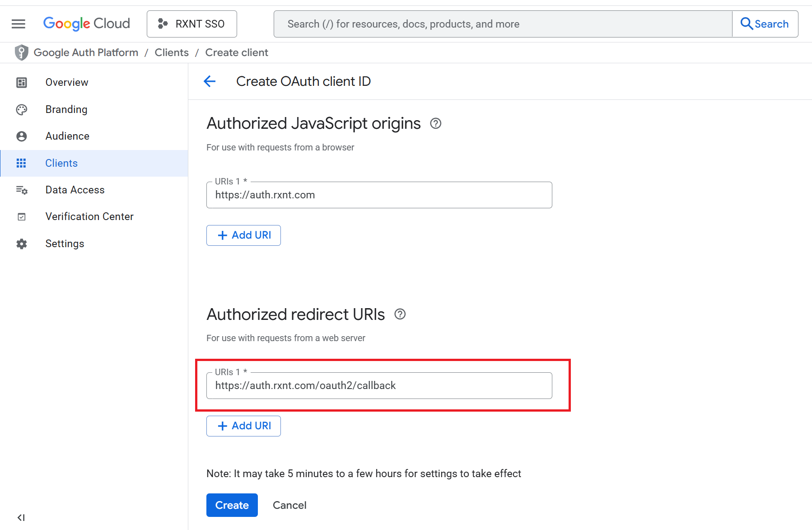Image resolution: width=812 pixels, height=530 pixels.
Task: Add URI under Authorized redirect URIs
Action: [243, 426]
